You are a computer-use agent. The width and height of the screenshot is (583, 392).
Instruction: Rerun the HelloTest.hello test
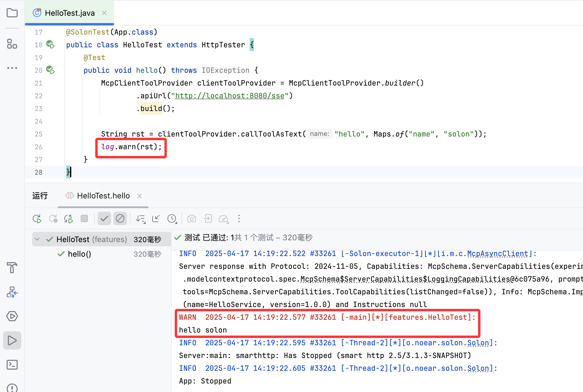tap(37, 218)
